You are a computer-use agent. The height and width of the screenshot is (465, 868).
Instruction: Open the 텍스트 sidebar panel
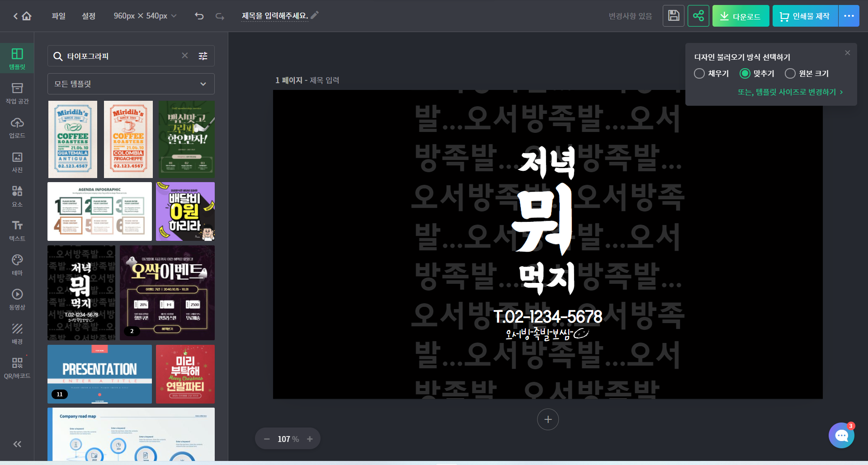pyautogui.click(x=17, y=230)
